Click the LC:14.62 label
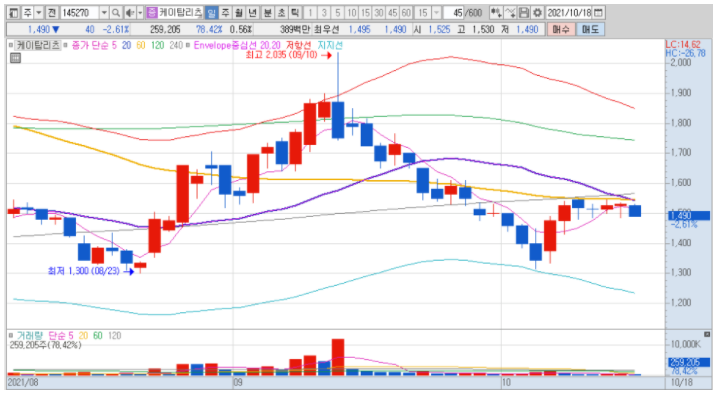The image size is (719, 397). 683,44
